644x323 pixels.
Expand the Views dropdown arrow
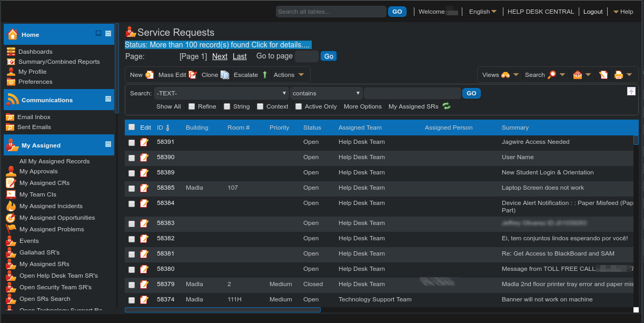(516, 75)
